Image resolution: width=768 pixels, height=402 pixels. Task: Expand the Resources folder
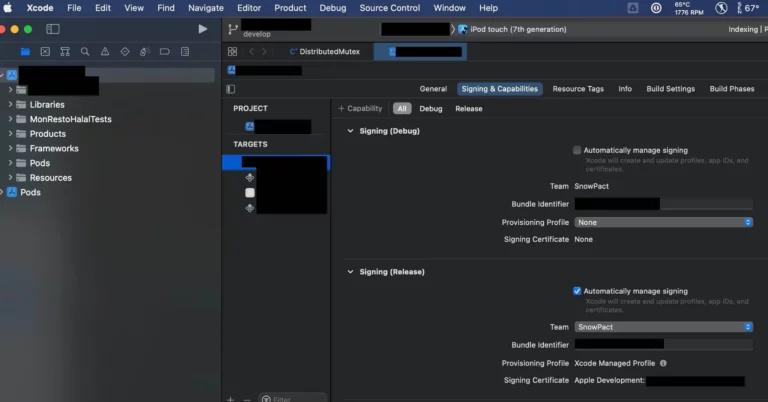point(10,178)
